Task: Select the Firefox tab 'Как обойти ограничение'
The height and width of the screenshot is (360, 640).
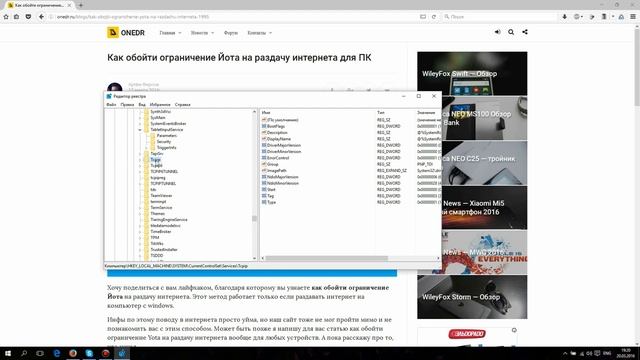Action: [x=39, y=5]
